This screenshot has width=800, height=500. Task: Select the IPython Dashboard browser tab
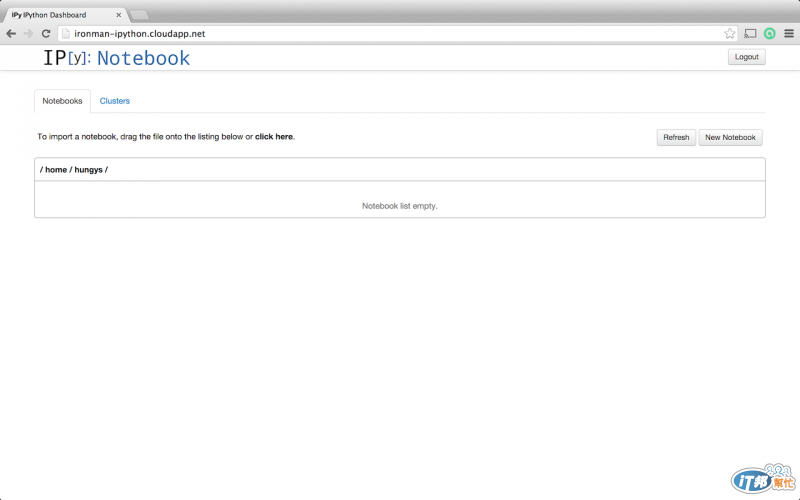(64, 15)
